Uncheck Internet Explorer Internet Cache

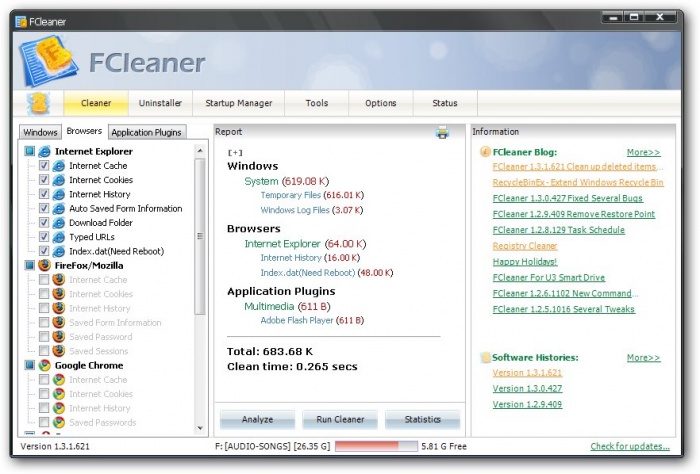[x=44, y=166]
